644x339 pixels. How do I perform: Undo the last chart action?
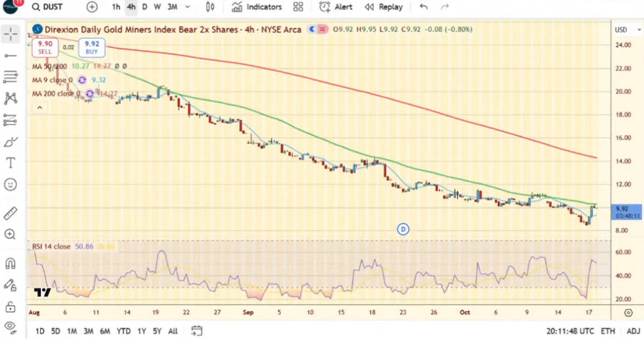click(424, 7)
